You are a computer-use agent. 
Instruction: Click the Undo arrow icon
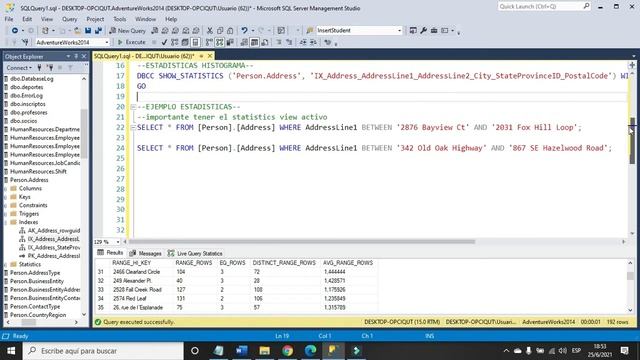point(244,31)
